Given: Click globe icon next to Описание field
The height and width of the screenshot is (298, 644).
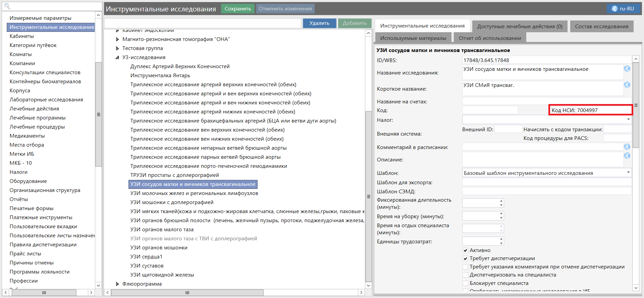Looking at the screenshot, I should 627,156.
